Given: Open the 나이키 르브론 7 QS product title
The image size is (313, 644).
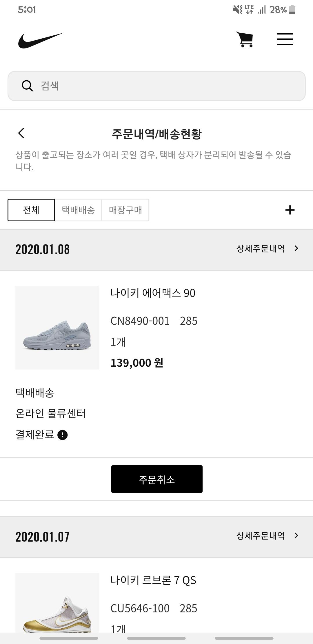Looking at the screenshot, I should (153, 580).
